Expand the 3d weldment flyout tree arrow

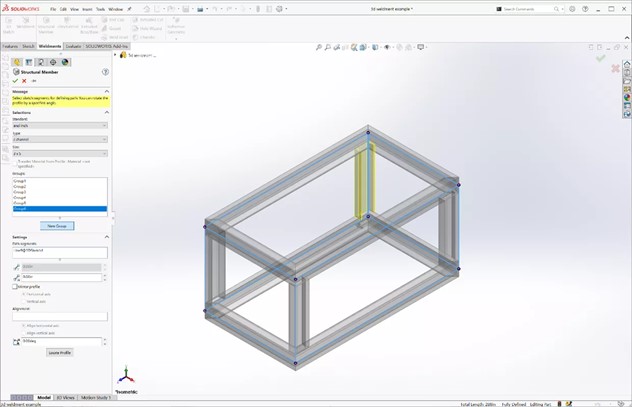pos(115,54)
